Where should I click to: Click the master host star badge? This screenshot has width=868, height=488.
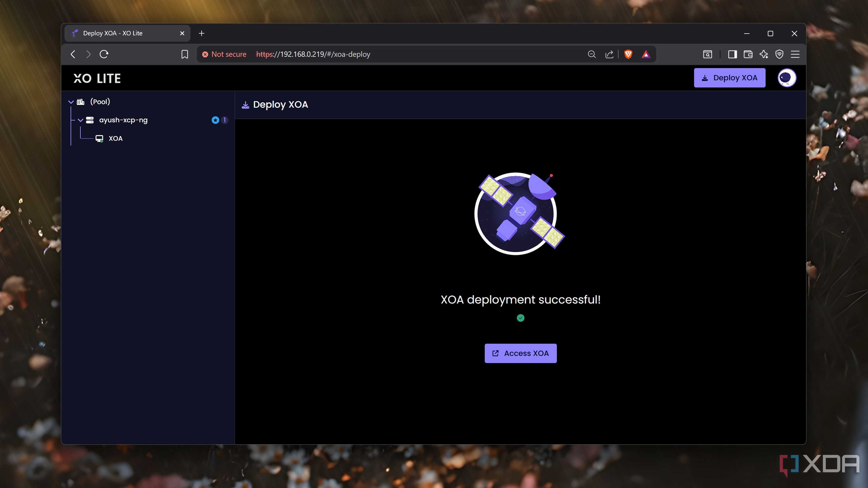click(215, 120)
